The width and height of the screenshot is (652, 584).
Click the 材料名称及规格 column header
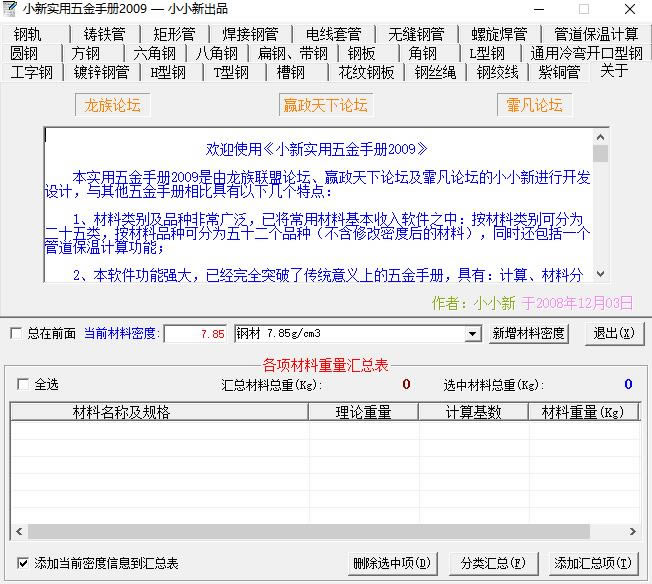coord(159,412)
